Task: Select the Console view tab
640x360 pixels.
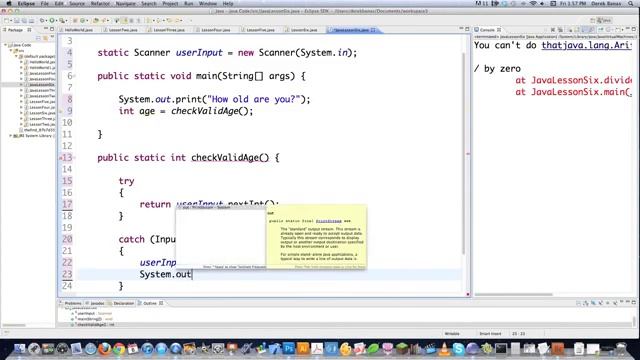Action: (x=487, y=30)
